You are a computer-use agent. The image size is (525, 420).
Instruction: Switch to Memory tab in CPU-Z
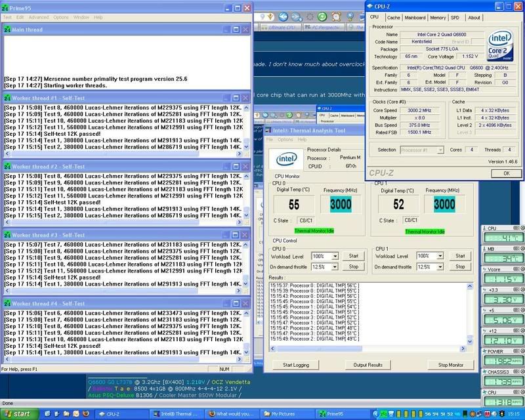pos(438,18)
